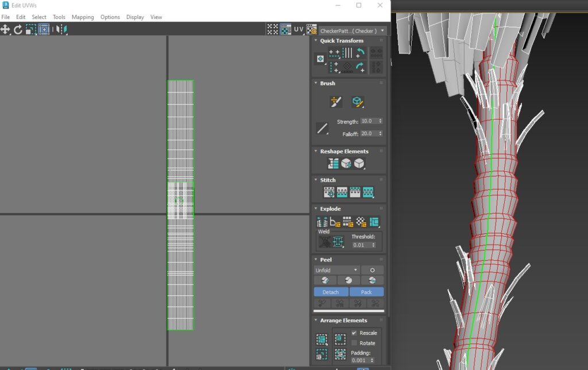Image resolution: width=588 pixels, height=370 pixels.
Task: Click Straighten Selection in Reshape Elements
Action: 334,164
